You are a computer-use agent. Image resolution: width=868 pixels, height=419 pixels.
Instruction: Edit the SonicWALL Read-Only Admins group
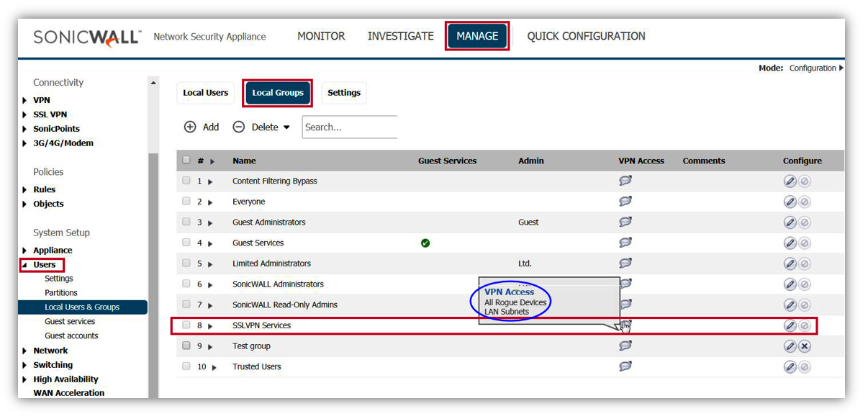[790, 305]
